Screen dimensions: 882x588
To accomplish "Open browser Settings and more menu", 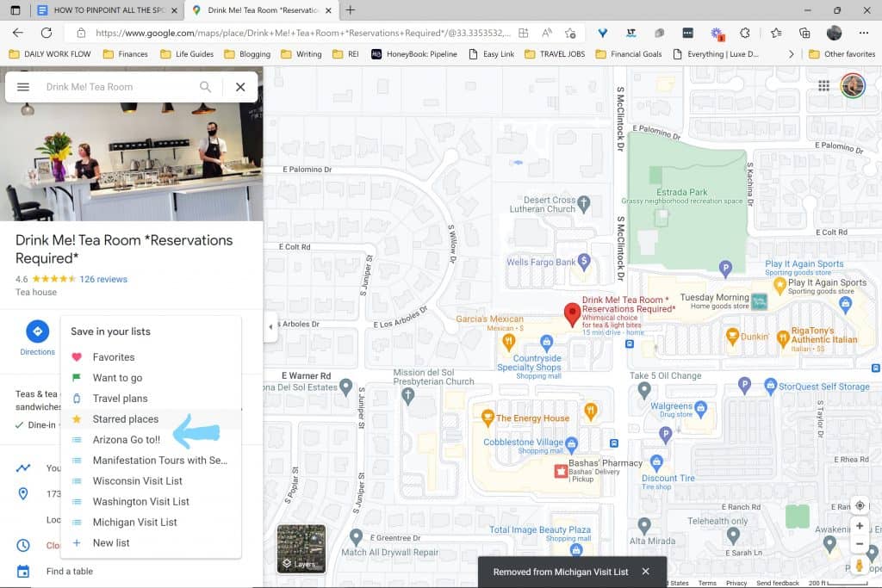I will coord(863,33).
